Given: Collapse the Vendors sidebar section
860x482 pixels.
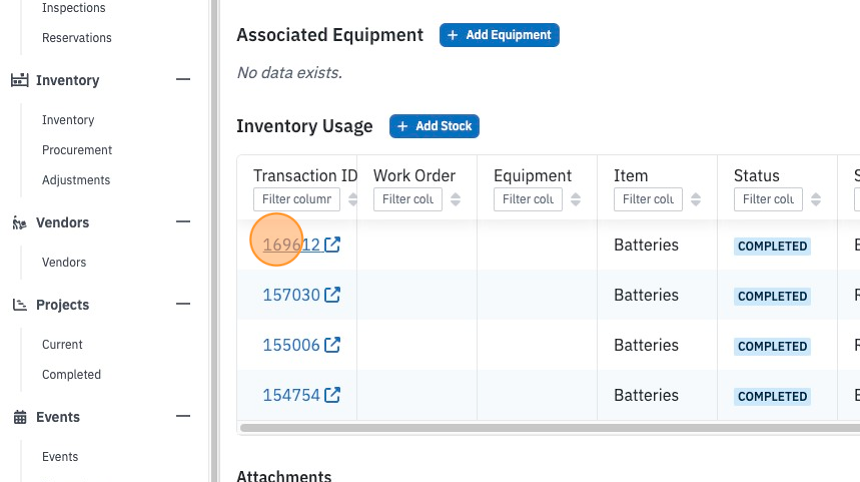Looking at the screenshot, I should tap(183, 222).
